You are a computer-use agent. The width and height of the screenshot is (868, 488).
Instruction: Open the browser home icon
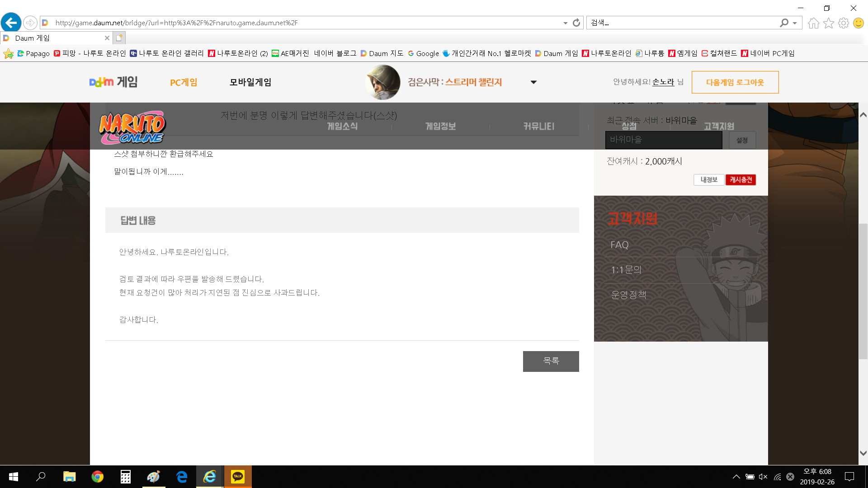(x=813, y=23)
